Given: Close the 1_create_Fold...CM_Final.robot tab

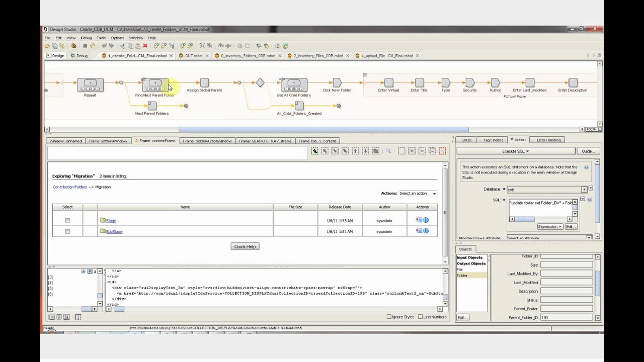Looking at the screenshot, I should (171, 56).
